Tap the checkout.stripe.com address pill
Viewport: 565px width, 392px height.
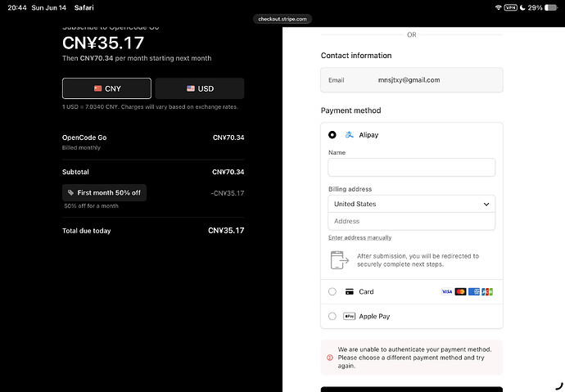click(282, 19)
